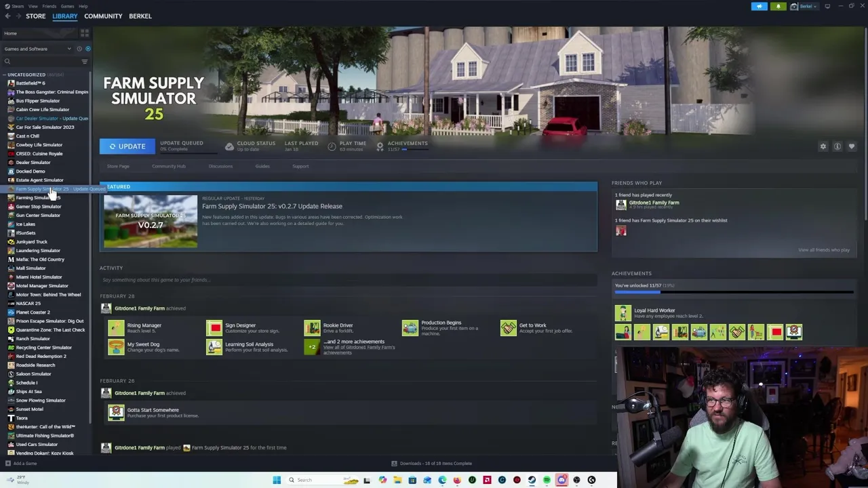Click the blue Update button
This screenshot has height=488, width=868.
click(127, 146)
